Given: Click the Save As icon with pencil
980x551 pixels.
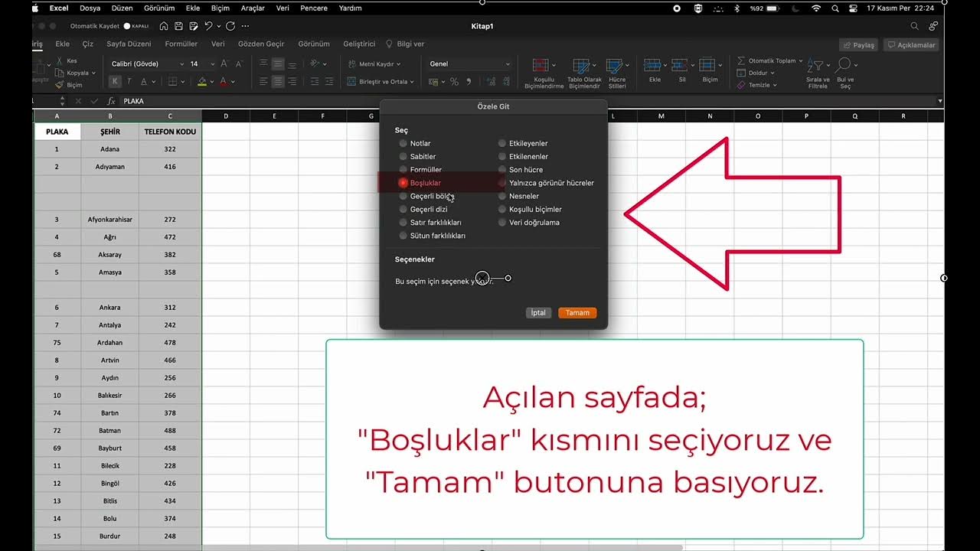Looking at the screenshot, I should coord(192,26).
